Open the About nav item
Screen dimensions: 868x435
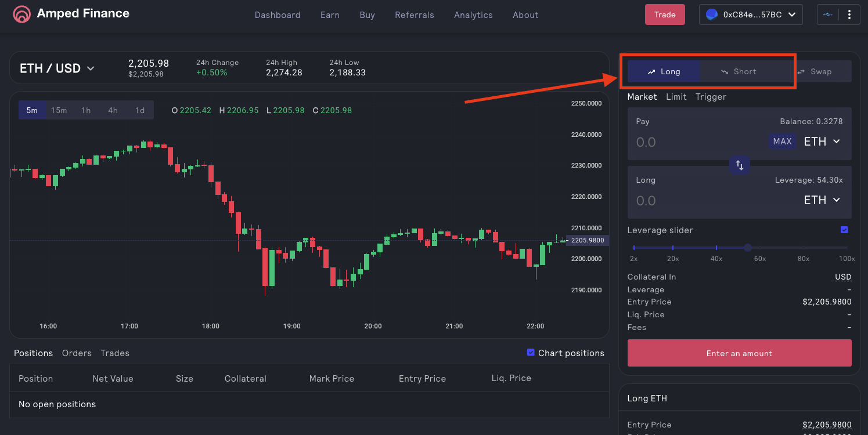coord(525,15)
